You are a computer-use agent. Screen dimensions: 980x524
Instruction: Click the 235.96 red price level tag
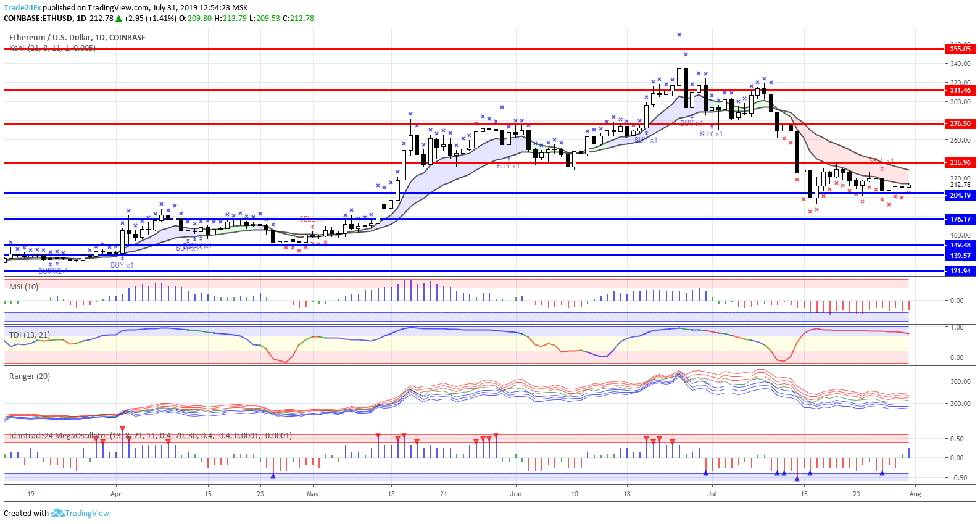pos(960,162)
